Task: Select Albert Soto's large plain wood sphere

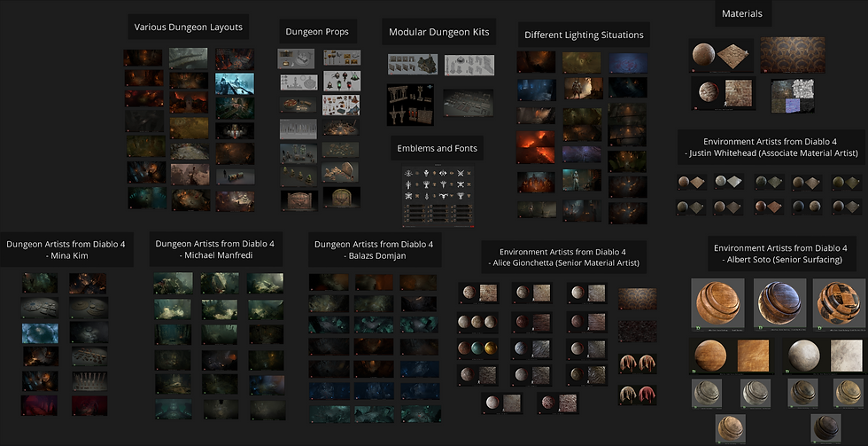Action: click(x=718, y=303)
